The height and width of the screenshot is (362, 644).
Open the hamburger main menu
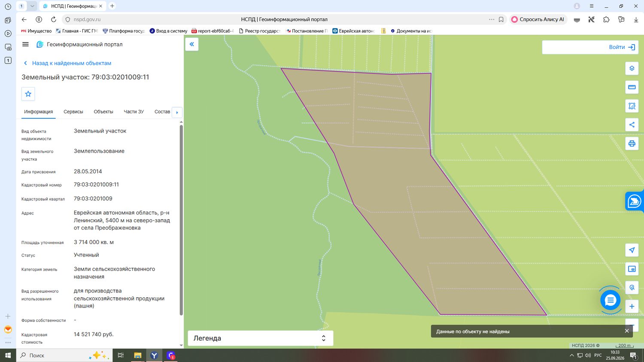click(x=25, y=44)
